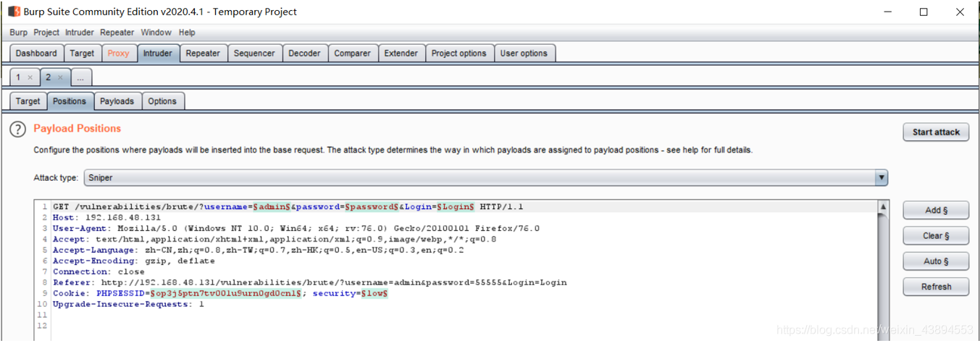
Task: Open the User options tab
Action: pyautogui.click(x=524, y=54)
